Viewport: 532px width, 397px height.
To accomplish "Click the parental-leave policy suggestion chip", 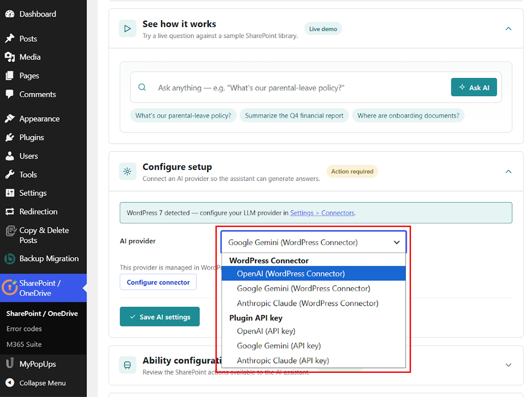I will point(183,115).
